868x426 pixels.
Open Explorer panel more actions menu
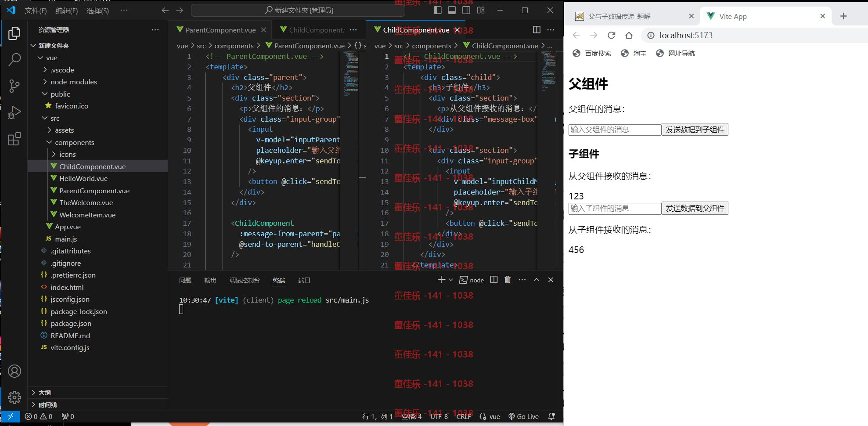[x=155, y=30]
